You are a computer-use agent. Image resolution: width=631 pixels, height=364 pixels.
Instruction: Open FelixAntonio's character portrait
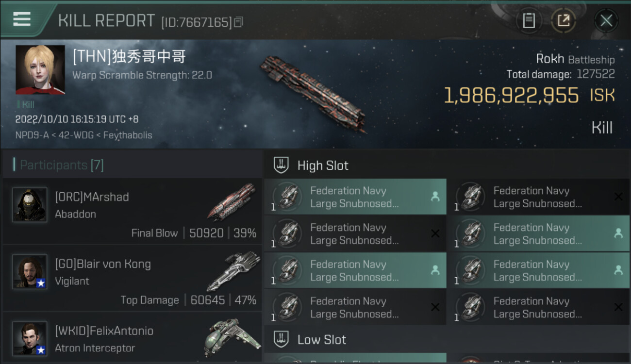[x=30, y=338]
